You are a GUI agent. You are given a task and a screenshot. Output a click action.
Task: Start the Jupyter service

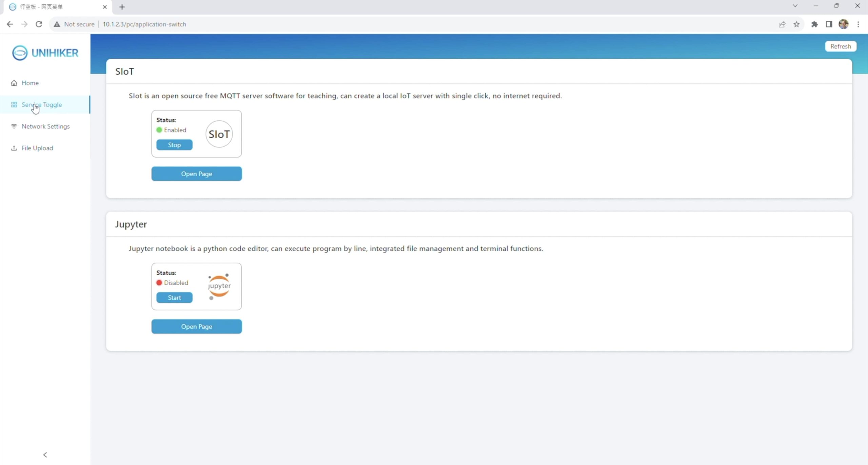[174, 298]
